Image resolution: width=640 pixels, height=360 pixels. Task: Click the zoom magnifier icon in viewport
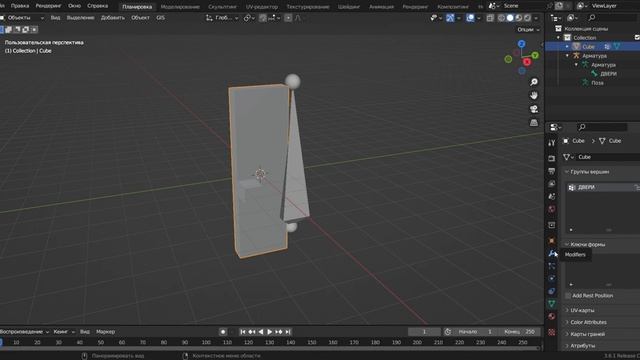pos(534,82)
